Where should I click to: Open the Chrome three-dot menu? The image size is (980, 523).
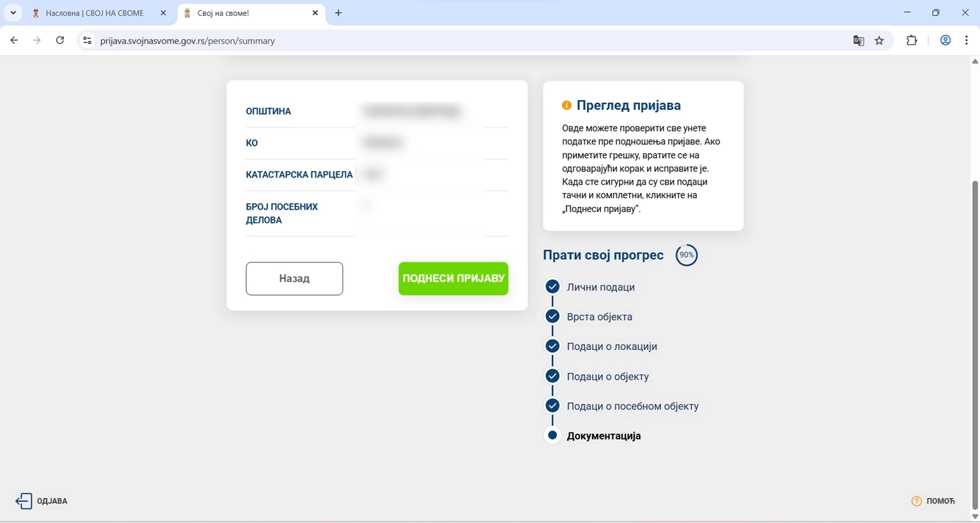pyautogui.click(x=967, y=40)
